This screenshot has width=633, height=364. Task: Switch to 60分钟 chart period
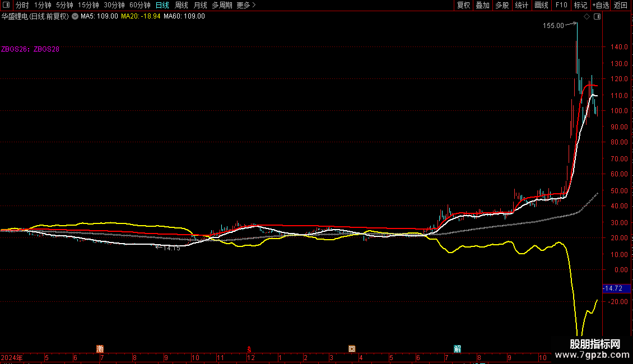click(x=140, y=5)
